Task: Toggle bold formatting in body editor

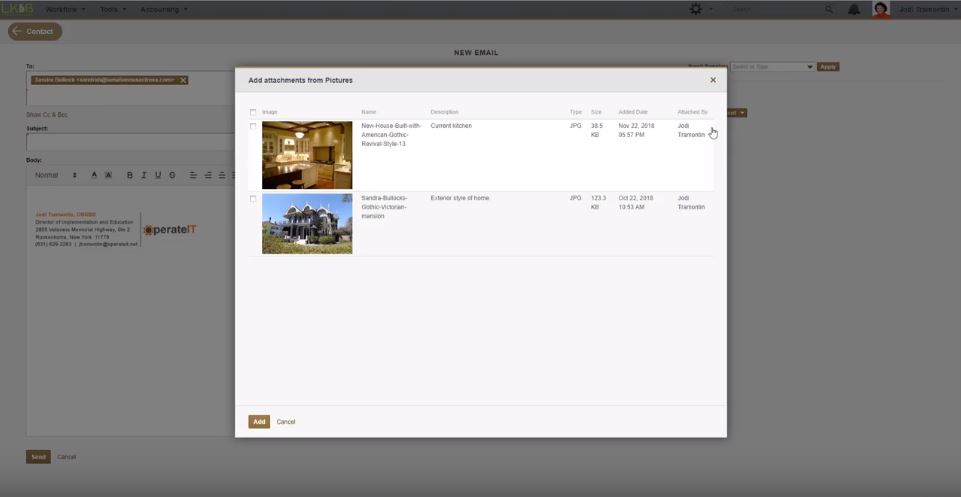Action: click(129, 175)
